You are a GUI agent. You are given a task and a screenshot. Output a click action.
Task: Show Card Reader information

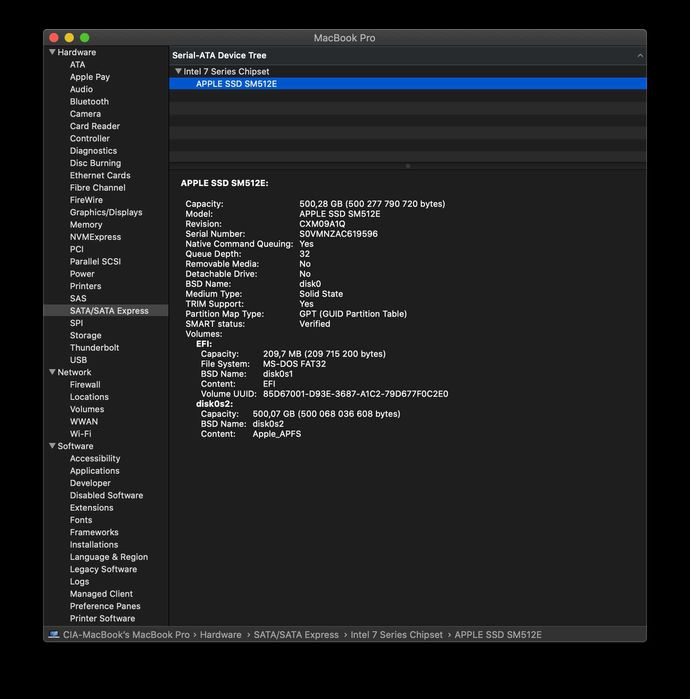[94, 126]
